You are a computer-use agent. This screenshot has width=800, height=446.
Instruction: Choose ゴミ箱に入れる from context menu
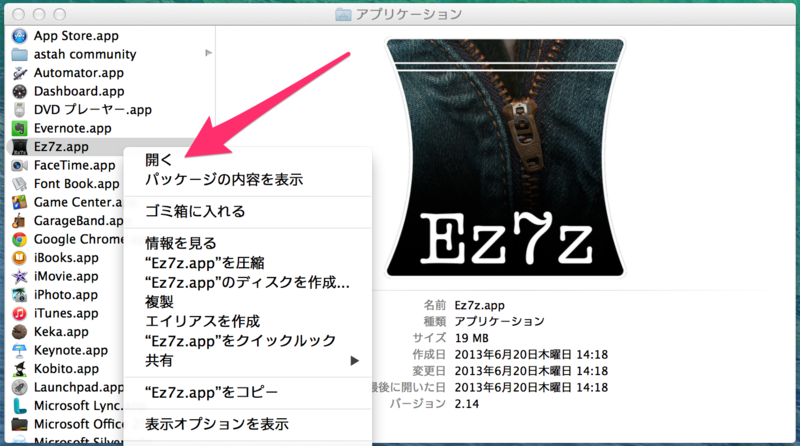pos(195,211)
